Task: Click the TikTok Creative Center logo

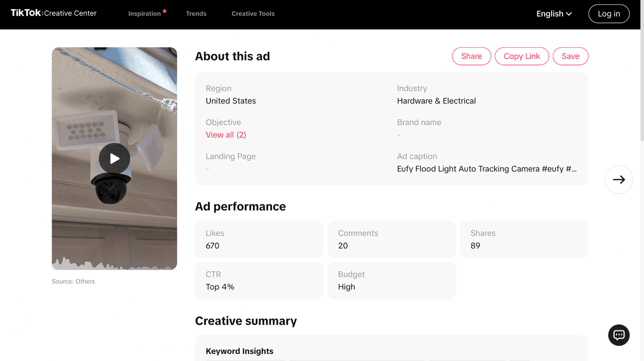Action: pyautogui.click(x=53, y=13)
